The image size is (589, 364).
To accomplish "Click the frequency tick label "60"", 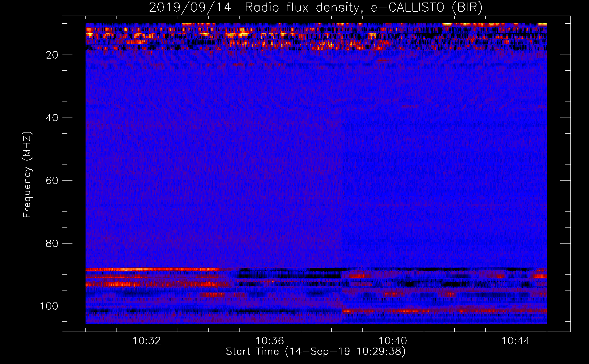I will tap(52, 181).
